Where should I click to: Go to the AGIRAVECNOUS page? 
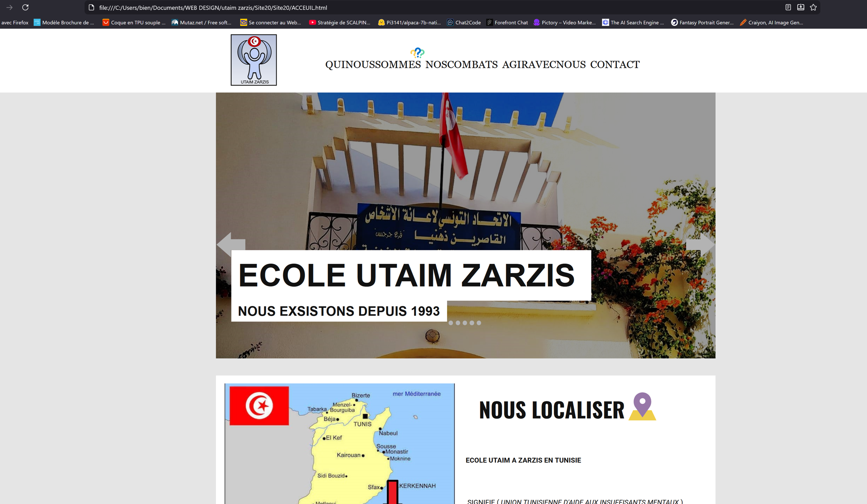[544, 65]
